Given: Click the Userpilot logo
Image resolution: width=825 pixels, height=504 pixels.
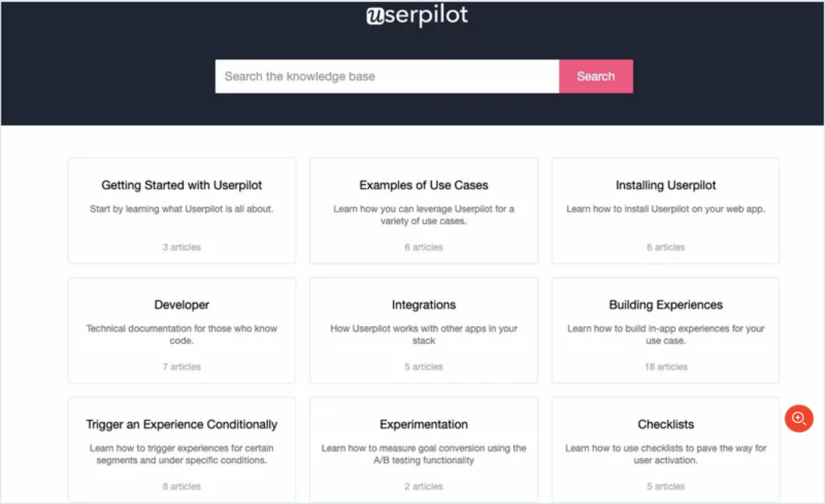Looking at the screenshot, I should tap(417, 16).
